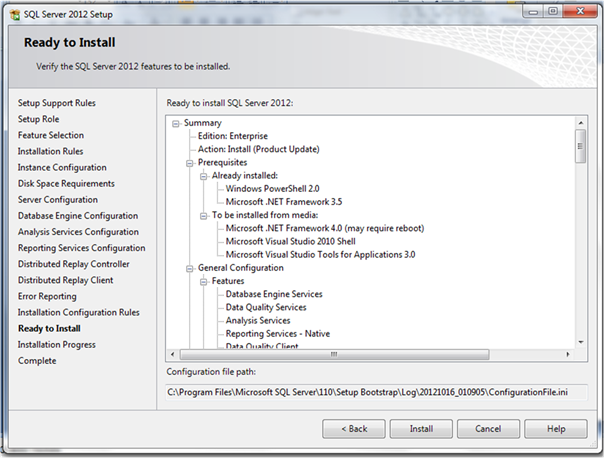
Task: Select the Installation Rules step
Action: [50, 151]
